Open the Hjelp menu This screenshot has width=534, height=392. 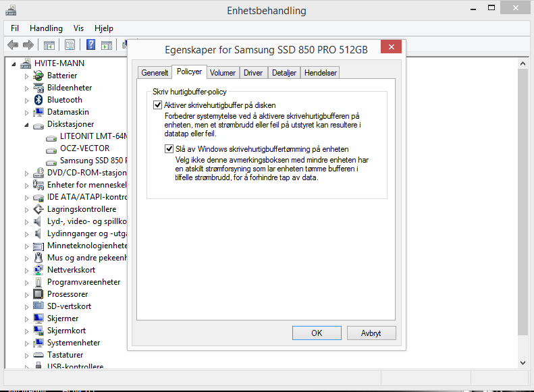tap(104, 28)
